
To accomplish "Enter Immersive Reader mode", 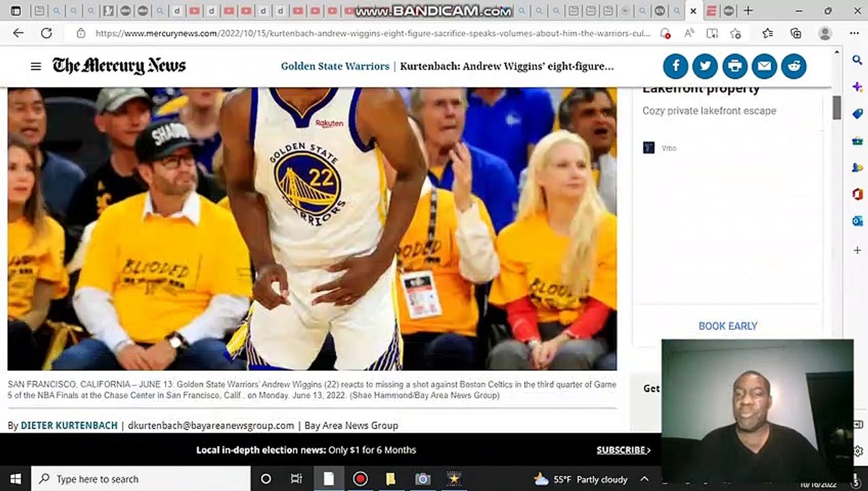I will (x=712, y=33).
